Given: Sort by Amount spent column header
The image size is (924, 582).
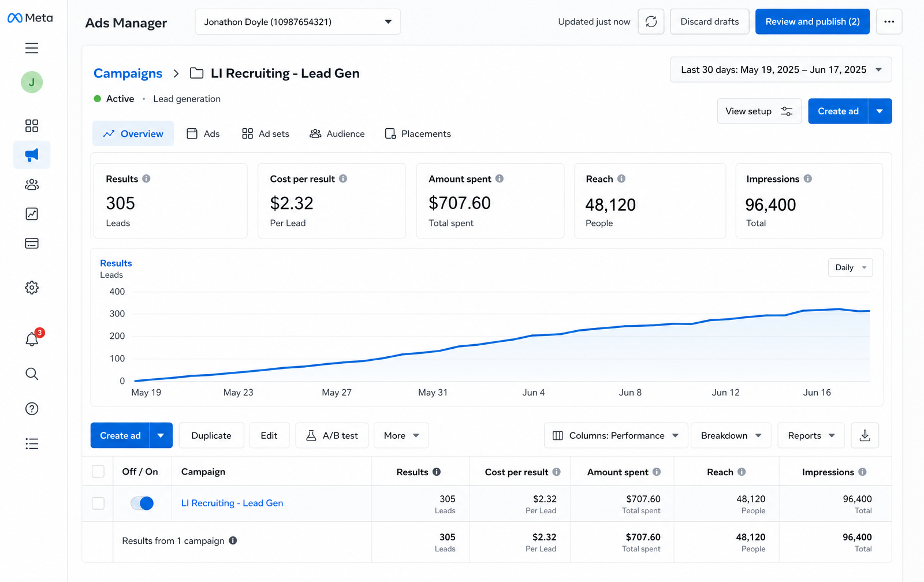Looking at the screenshot, I should 617,472.
